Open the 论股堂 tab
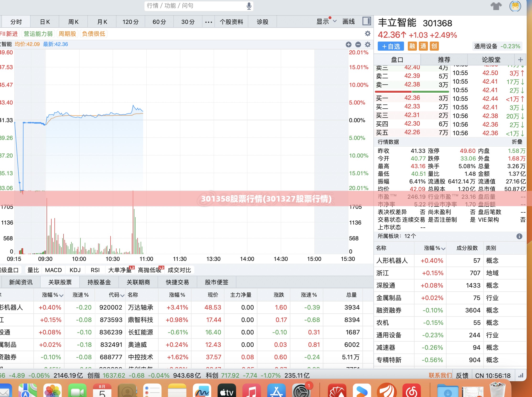Image resolution: width=532 pixels, height=397 pixels. (491, 60)
